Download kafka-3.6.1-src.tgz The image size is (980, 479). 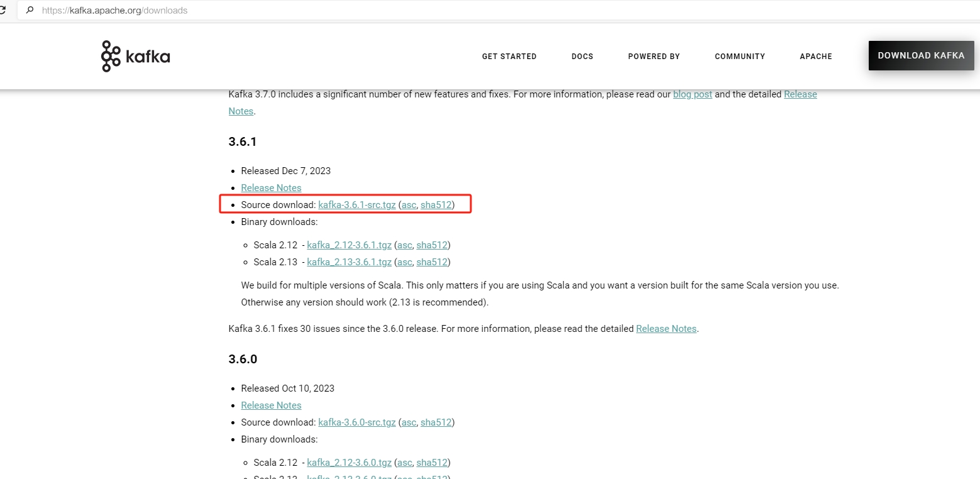click(x=357, y=205)
